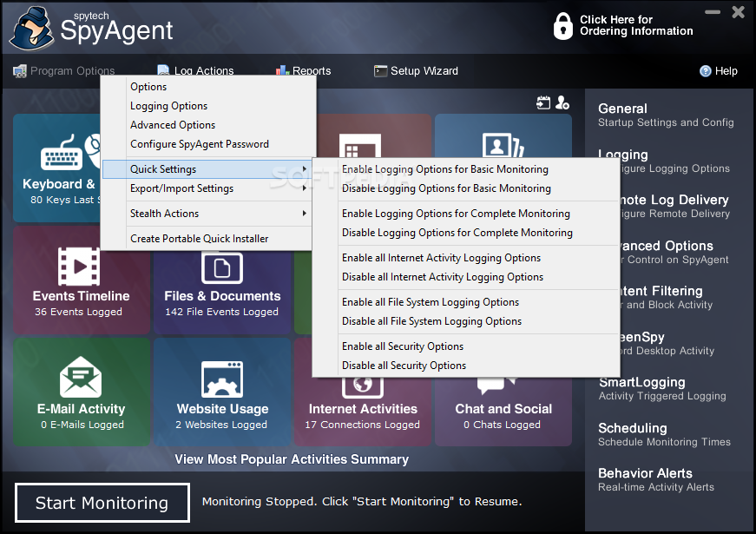This screenshot has height=534, width=756.
Task: Choose Enable all Internet Activity Logging Options
Action: 466,258
